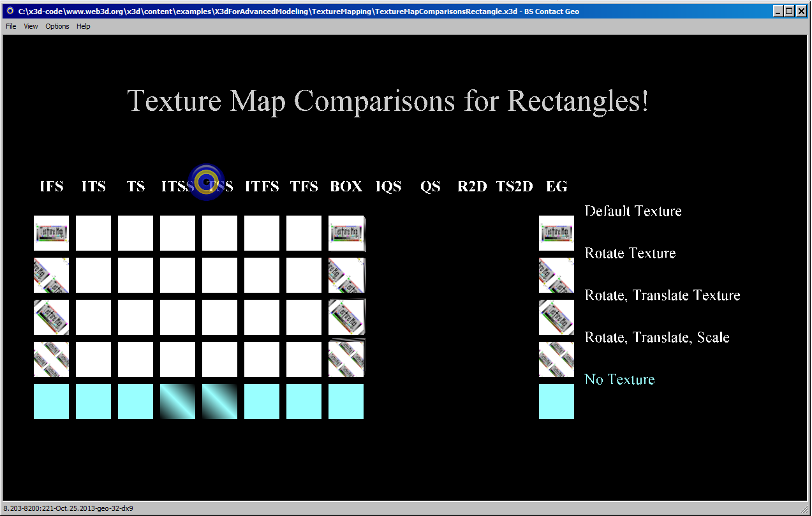Pick the ITSS gradient cyan swatch
This screenshot has width=812, height=516.
point(177,401)
